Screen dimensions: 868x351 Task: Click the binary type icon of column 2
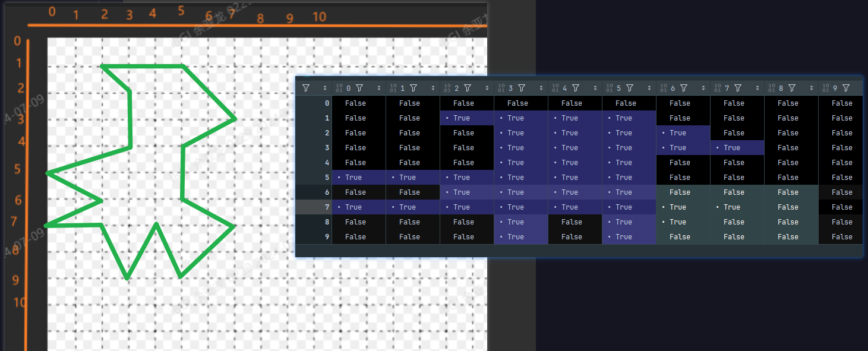point(447,88)
